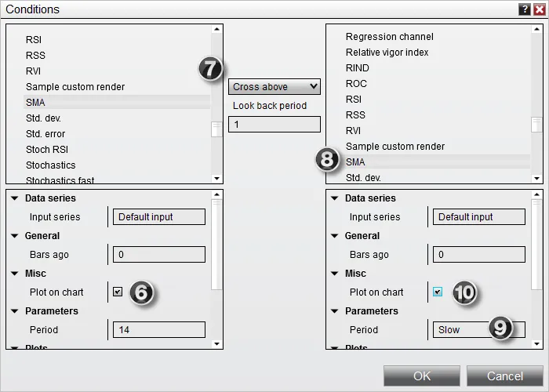Collapse left Misc section
Image resolution: width=549 pixels, height=392 pixels.
tap(14, 274)
